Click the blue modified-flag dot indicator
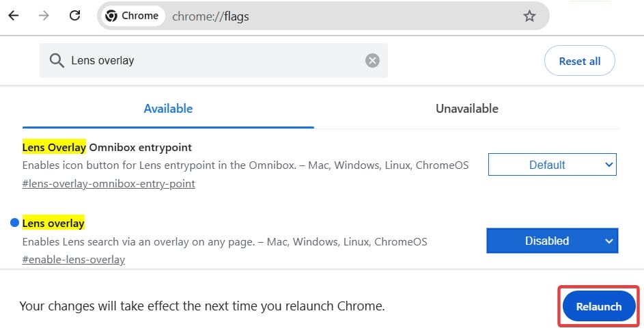Image resolution: width=644 pixels, height=335 pixels. (x=15, y=223)
